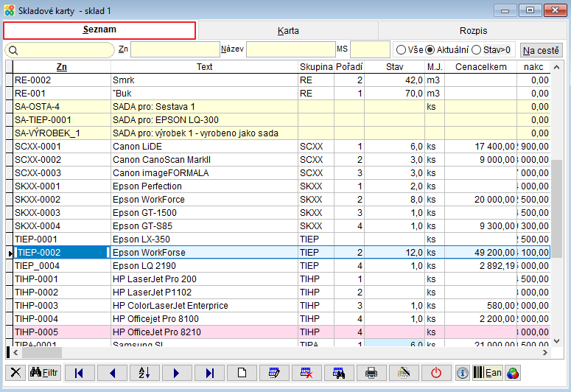
Task: Click the edit record pencil icon
Action: [274, 373]
